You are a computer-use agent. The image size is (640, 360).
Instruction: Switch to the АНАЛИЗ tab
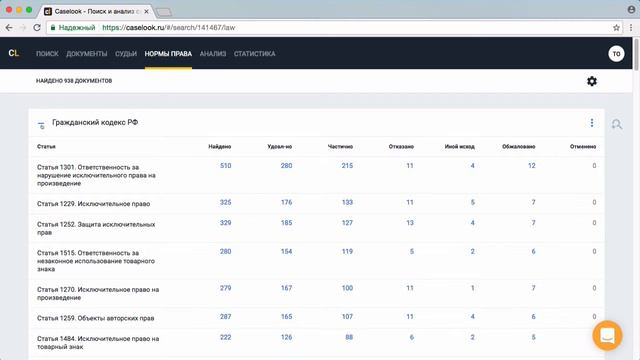pyautogui.click(x=213, y=53)
